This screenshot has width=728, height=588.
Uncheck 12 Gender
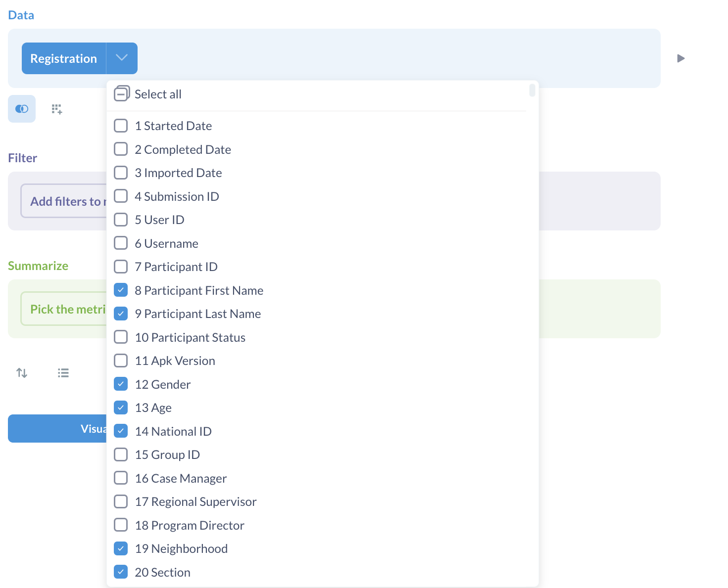121,384
